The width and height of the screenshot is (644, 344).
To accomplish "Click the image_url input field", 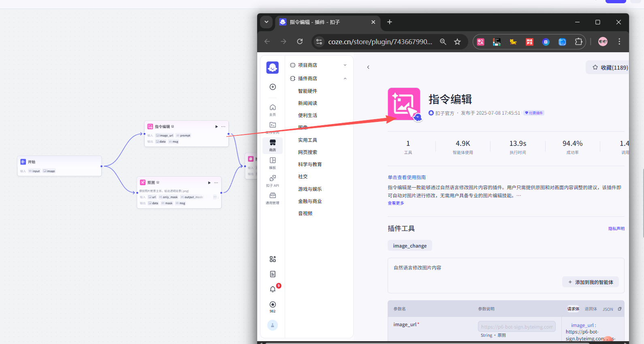I will click(x=516, y=327).
